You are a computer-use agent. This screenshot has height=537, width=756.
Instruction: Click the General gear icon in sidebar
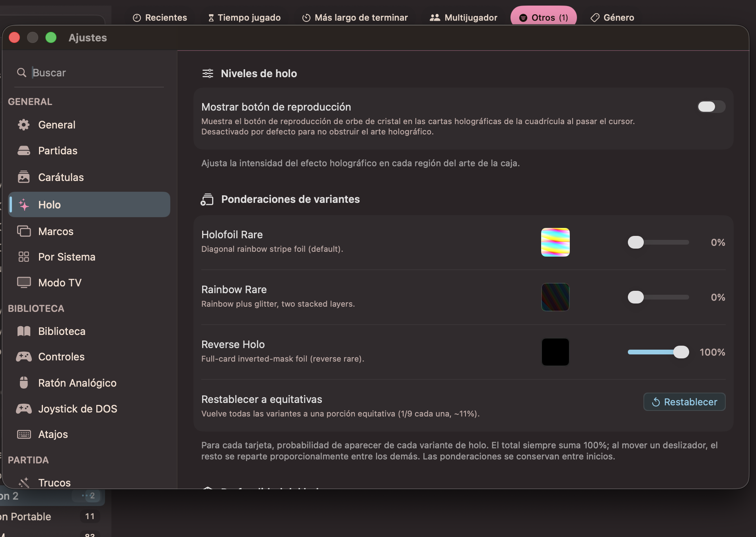(x=23, y=125)
